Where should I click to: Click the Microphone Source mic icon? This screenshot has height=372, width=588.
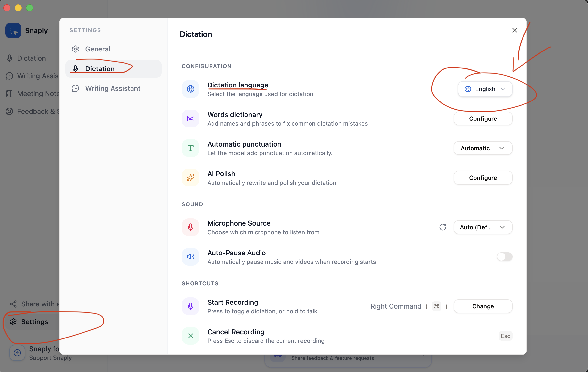[x=191, y=227]
